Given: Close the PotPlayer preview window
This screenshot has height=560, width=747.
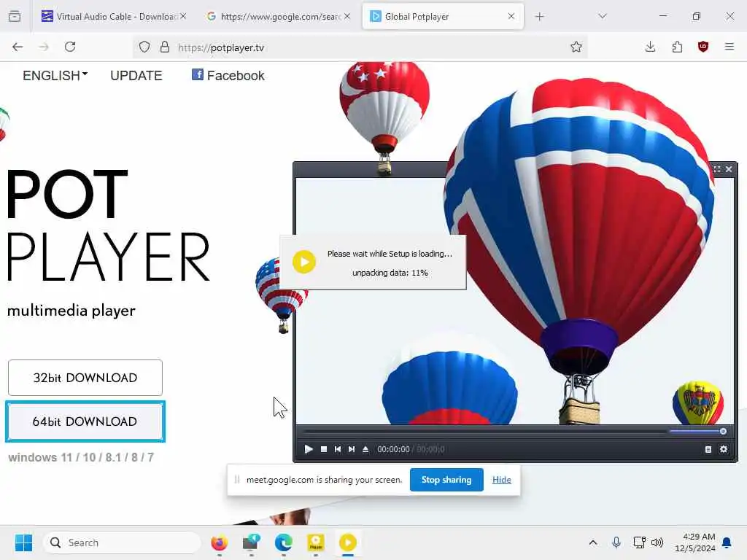Looking at the screenshot, I should click(x=729, y=169).
